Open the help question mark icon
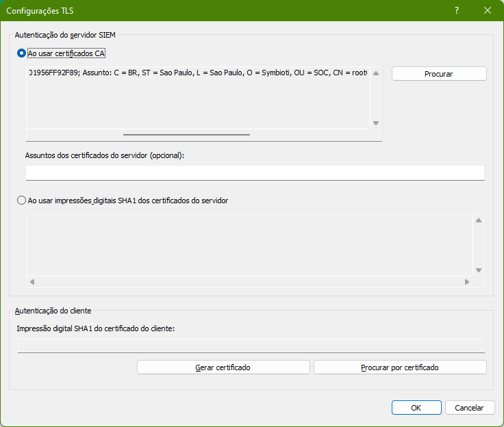This screenshot has width=504, height=427. coord(457,10)
